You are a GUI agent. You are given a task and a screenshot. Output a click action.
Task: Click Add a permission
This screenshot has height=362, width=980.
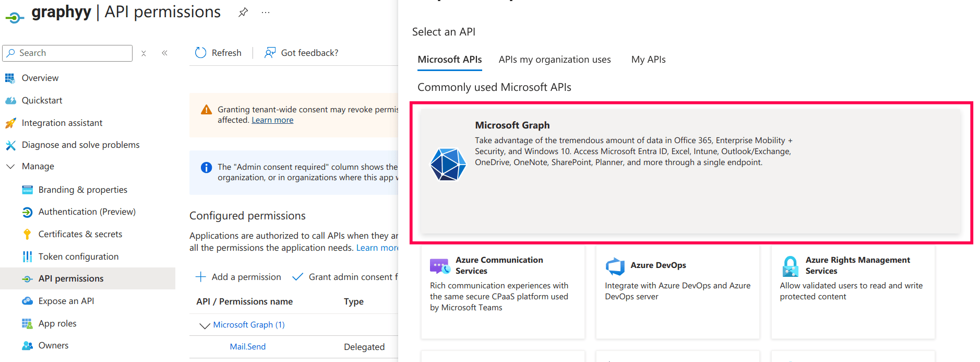pos(238,277)
